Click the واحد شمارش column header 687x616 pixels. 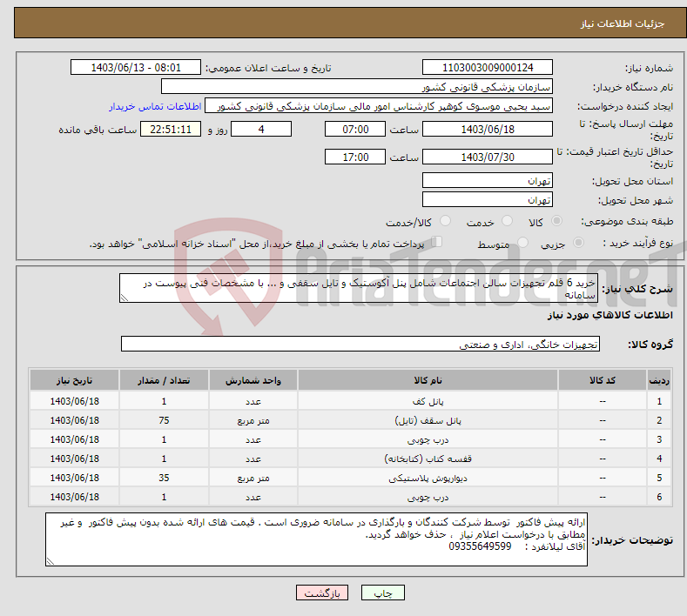pyautogui.click(x=253, y=380)
